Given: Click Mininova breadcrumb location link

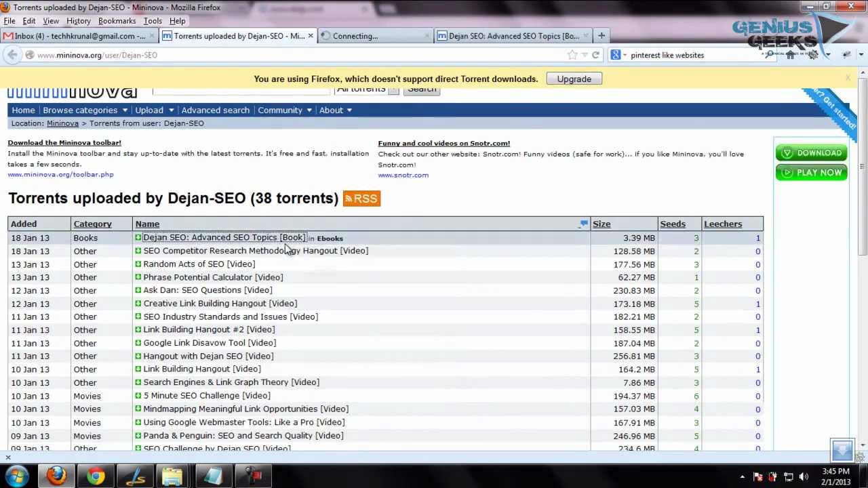Looking at the screenshot, I should tap(62, 123).
